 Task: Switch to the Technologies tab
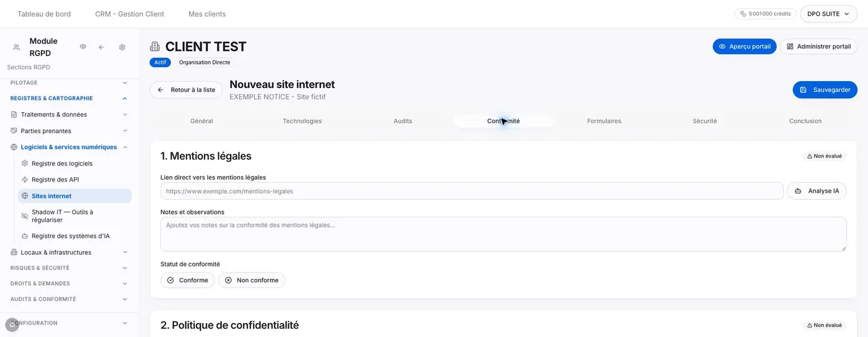pyautogui.click(x=302, y=121)
